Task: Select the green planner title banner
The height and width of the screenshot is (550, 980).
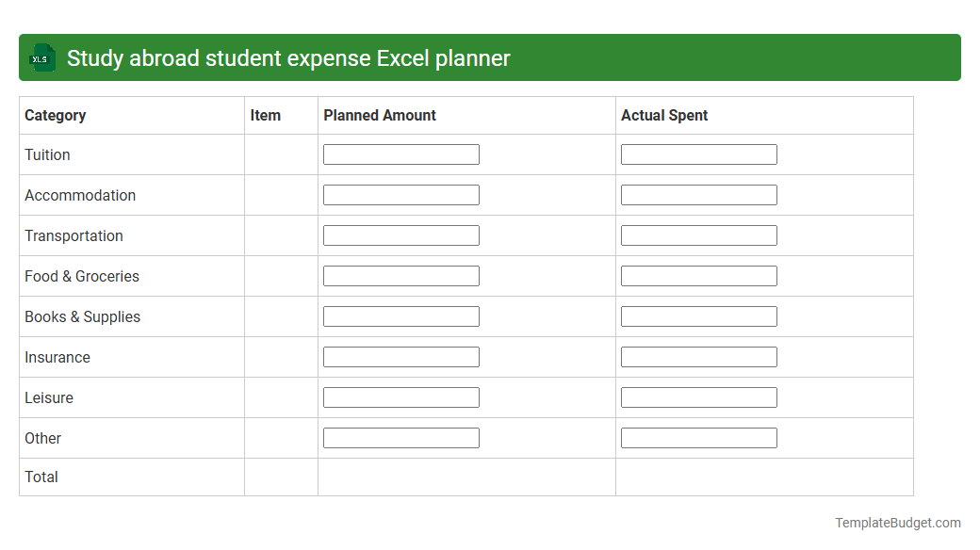Action: pos(490,57)
